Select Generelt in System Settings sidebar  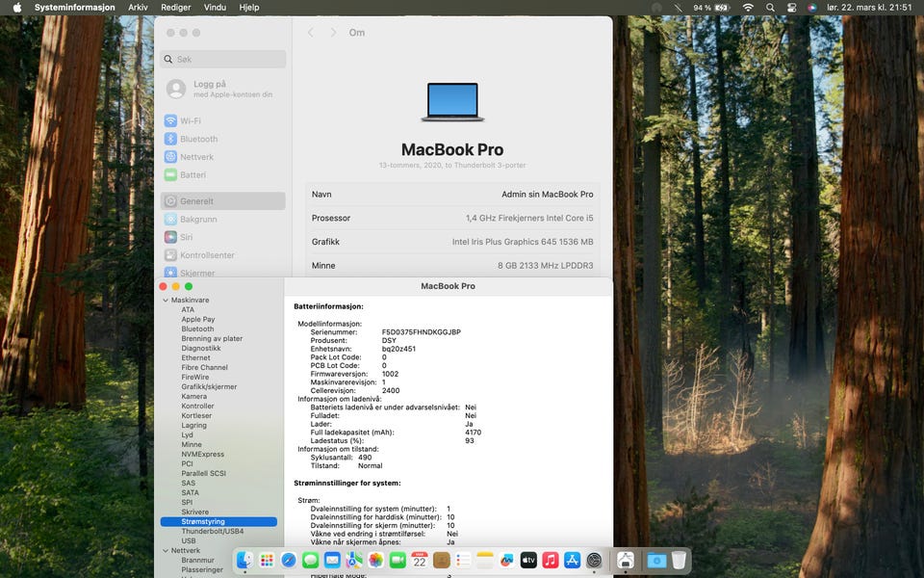pyautogui.click(x=222, y=201)
